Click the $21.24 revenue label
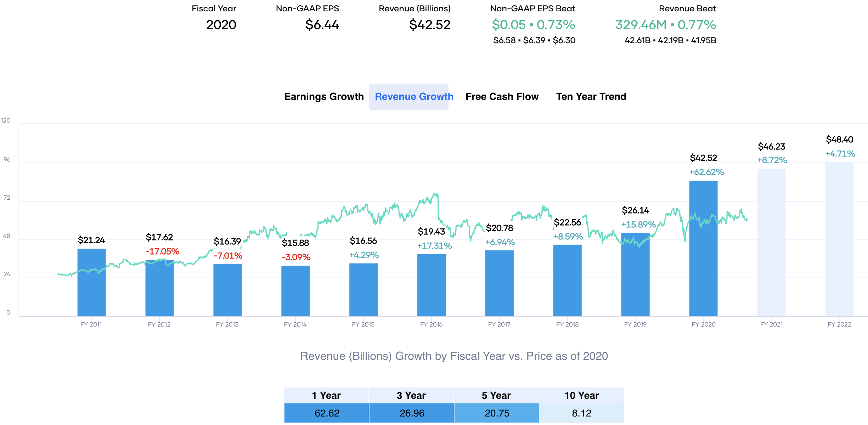868x425 pixels. point(91,240)
